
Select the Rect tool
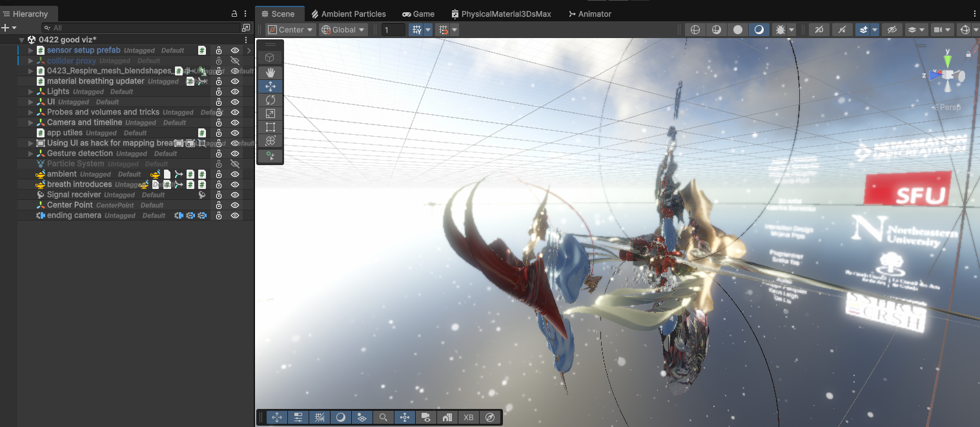(x=270, y=127)
